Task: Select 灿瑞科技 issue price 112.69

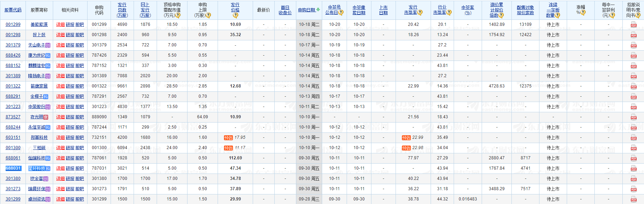Action: tap(235, 158)
